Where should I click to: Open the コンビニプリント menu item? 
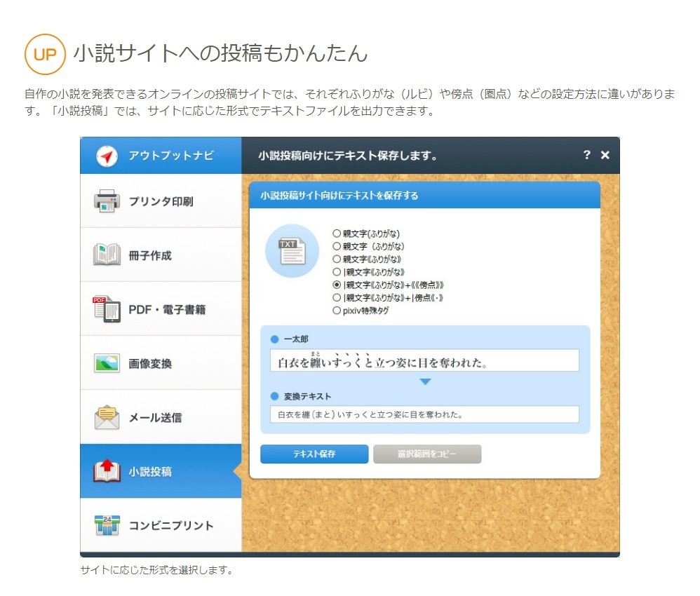pyautogui.click(x=161, y=525)
